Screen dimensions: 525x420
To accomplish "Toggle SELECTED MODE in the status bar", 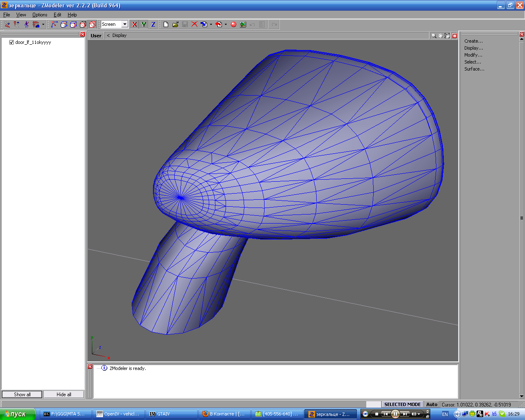I will pyautogui.click(x=402, y=404).
